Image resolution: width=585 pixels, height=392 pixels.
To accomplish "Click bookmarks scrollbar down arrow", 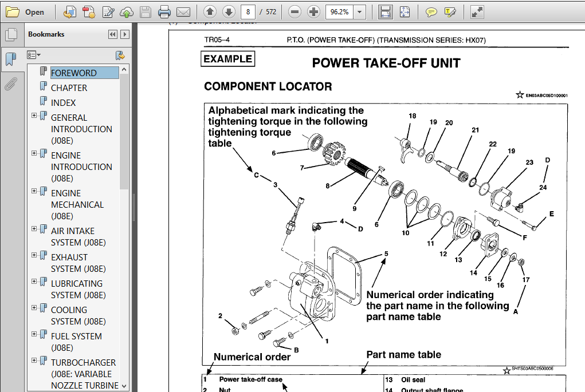I will coord(124,386).
